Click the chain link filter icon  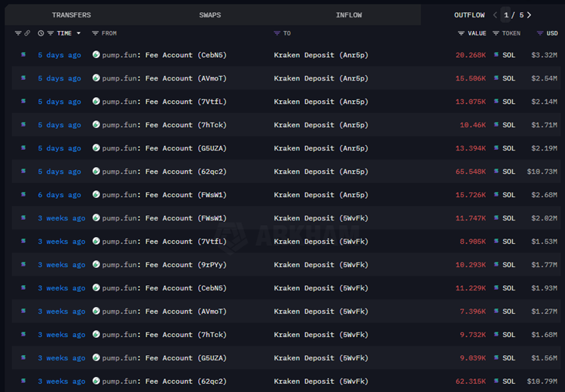28,33
